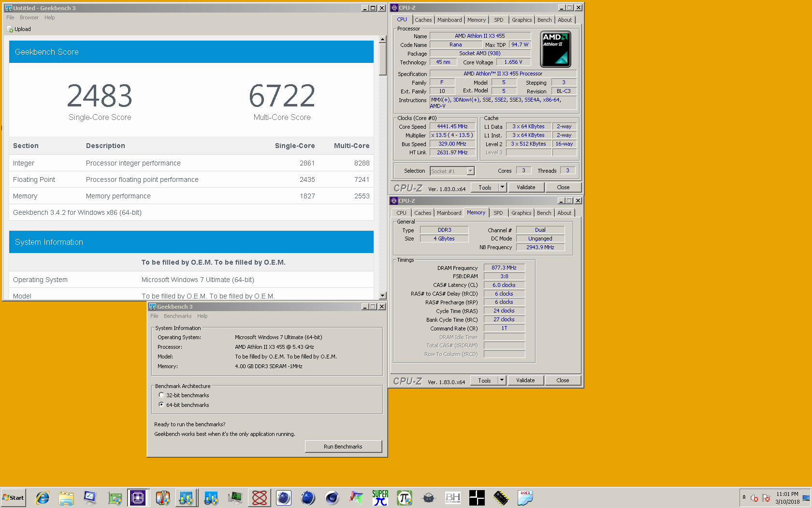Open Bench tab in upper CPU-Z window
This screenshot has height=508, width=812.
click(x=544, y=20)
